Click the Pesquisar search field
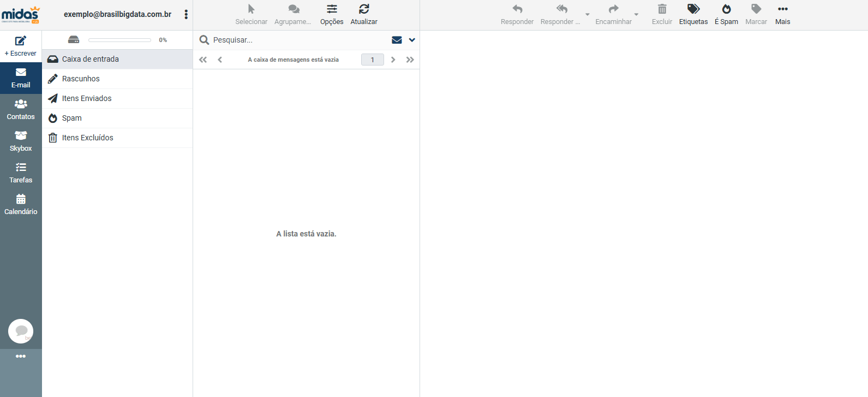 (295, 40)
